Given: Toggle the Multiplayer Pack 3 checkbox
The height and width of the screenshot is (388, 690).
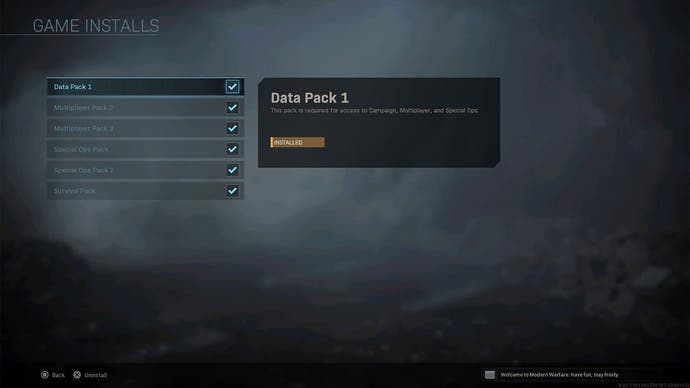Looking at the screenshot, I should 232,128.
